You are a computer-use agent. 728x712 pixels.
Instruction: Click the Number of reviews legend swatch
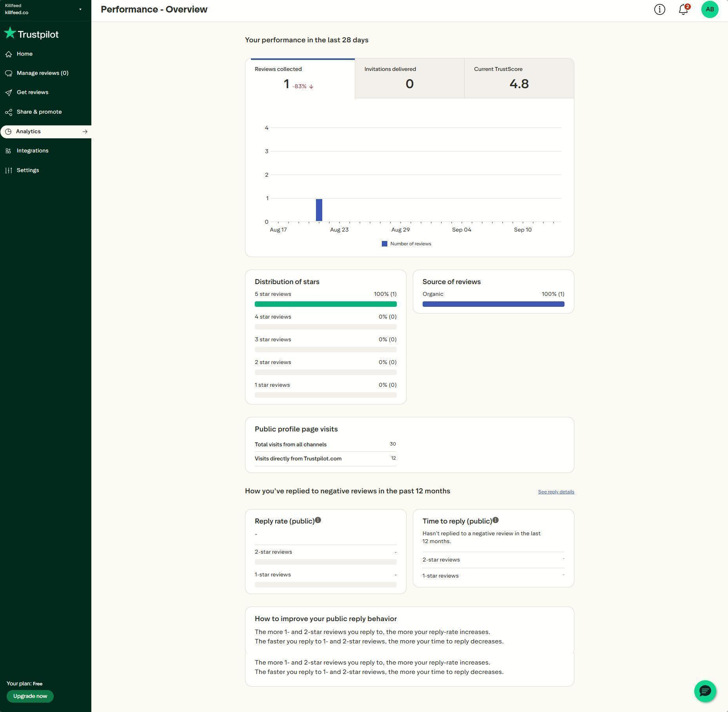click(x=385, y=244)
